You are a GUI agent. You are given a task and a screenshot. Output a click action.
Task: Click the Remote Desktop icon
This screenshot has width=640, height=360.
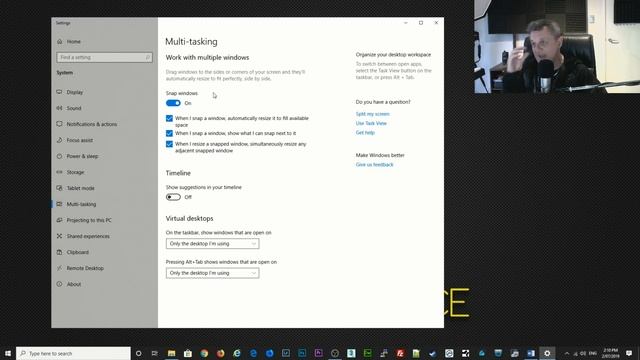60,268
